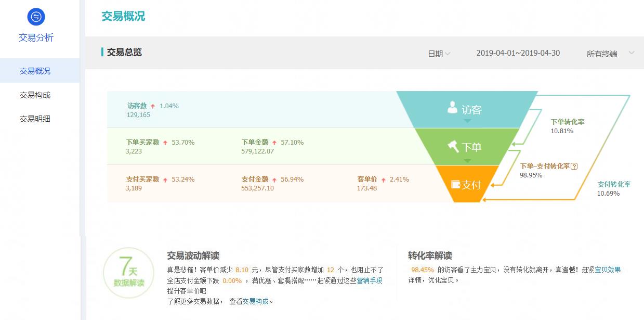Click the 下单 funnel segment

(467, 147)
